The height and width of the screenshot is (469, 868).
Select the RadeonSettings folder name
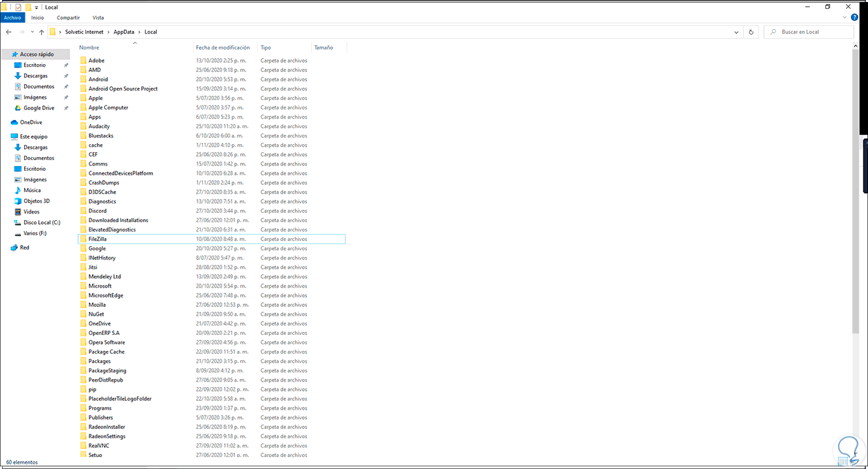point(107,436)
